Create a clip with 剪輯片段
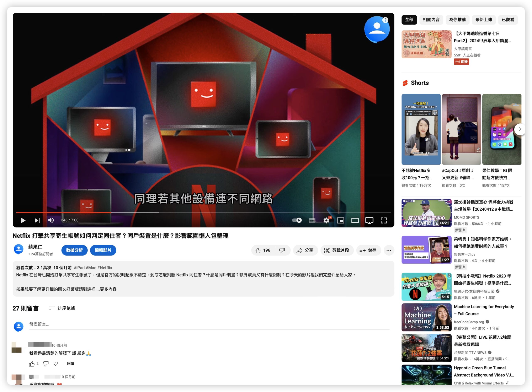Screen dimensions: 532x392 [337, 250]
